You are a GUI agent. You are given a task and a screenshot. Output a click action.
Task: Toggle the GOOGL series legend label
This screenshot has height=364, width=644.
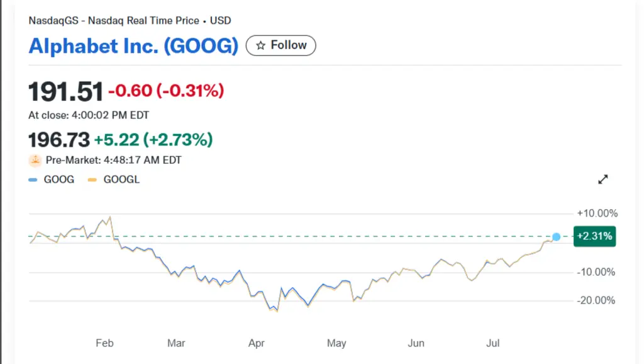tap(121, 179)
